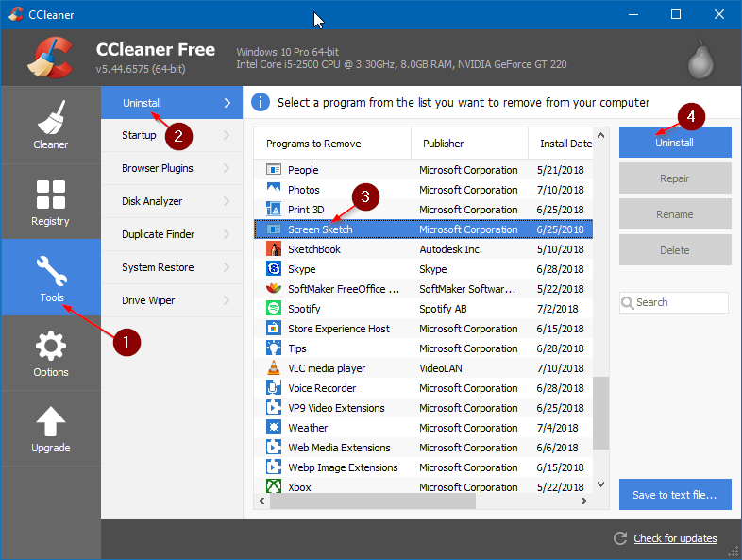Click the VLC media player cone icon
Image resolution: width=742 pixels, height=560 pixels.
point(274,367)
